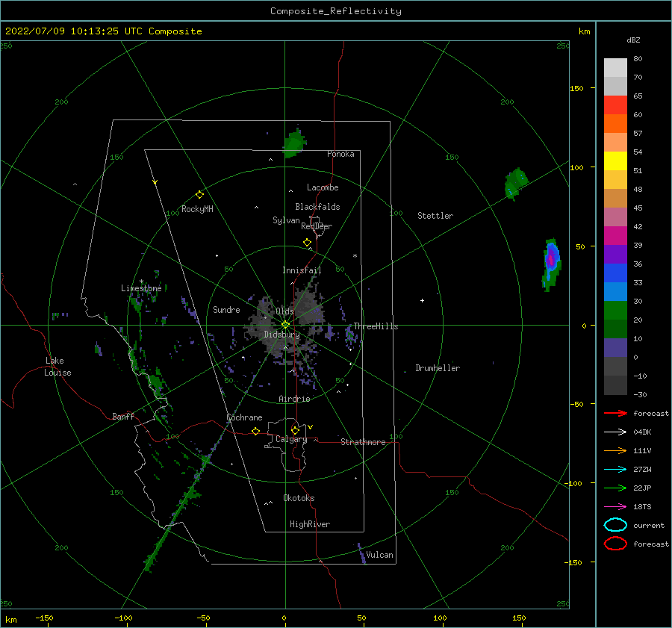Click the green storm cell northeast of Stettler
The height and width of the screenshot is (628, 672).
(516, 183)
